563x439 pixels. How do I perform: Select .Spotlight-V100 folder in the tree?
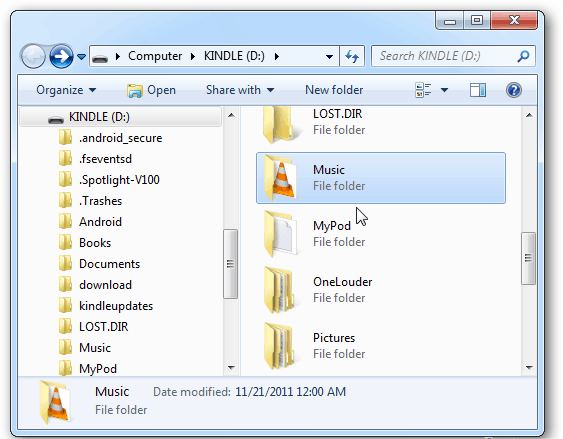pyautogui.click(x=119, y=180)
